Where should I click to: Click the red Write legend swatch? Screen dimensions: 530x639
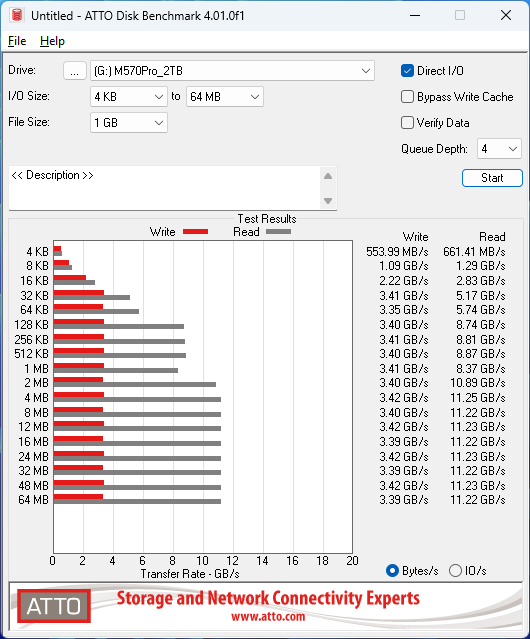click(196, 231)
